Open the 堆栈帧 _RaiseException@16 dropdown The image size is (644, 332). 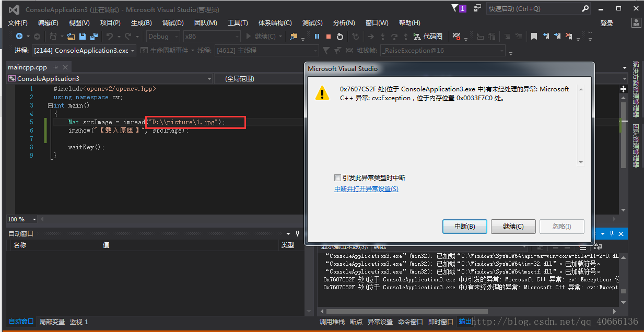(443, 51)
